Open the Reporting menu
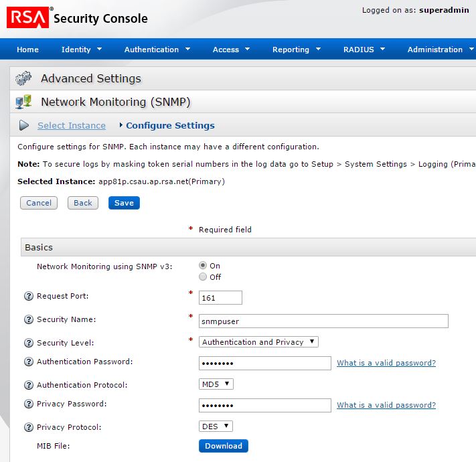The height and width of the screenshot is (462, 476). 297,50
